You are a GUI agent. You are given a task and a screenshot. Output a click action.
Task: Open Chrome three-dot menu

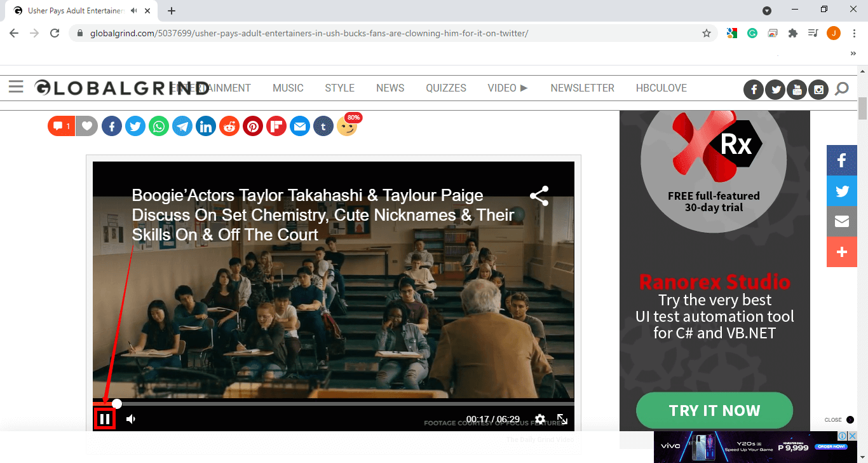pyautogui.click(x=854, y=33)
